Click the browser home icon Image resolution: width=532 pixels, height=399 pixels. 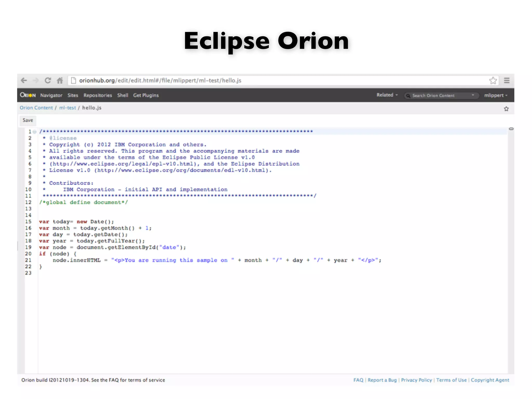coord(60,81)
